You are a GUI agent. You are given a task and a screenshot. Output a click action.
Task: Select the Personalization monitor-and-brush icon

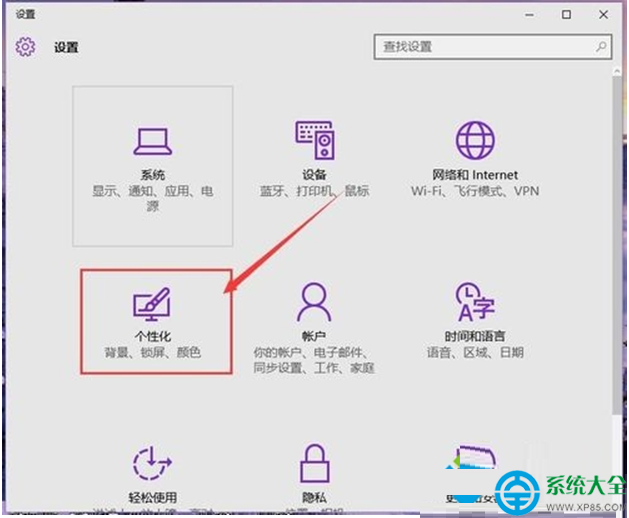click(x=153, y=303)
